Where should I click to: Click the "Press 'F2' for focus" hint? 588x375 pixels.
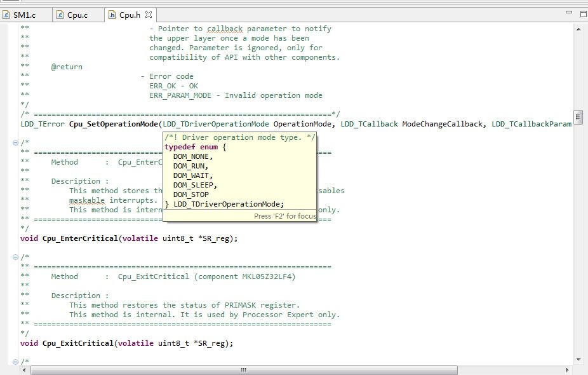285,216
